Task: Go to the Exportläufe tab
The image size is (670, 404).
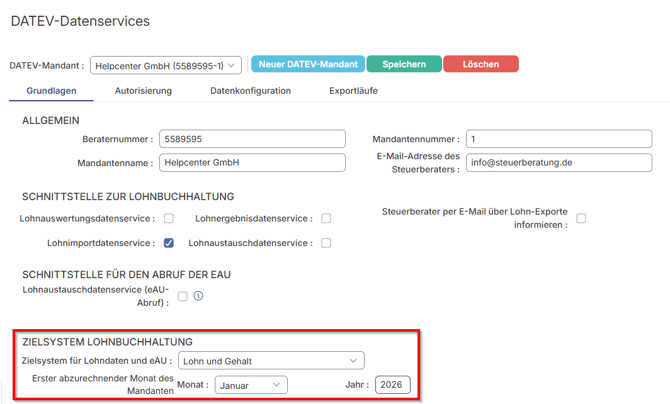Action: click(x=353, y=91)
